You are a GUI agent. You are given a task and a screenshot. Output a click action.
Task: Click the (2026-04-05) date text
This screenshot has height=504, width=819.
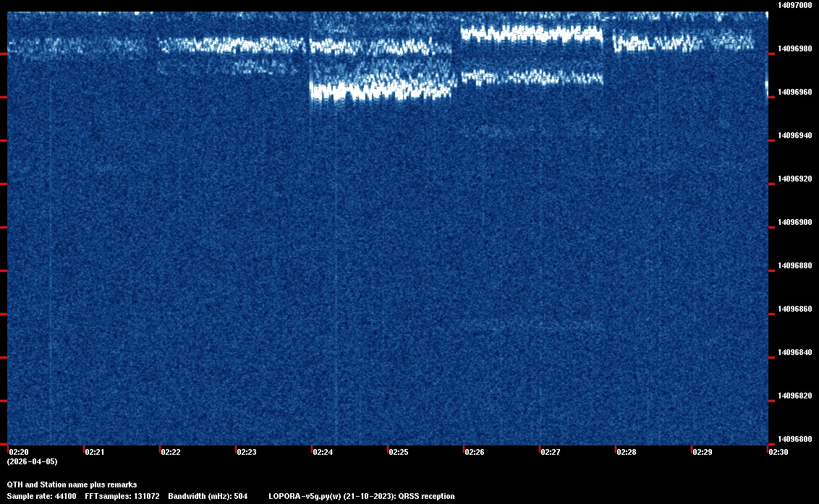32,461
